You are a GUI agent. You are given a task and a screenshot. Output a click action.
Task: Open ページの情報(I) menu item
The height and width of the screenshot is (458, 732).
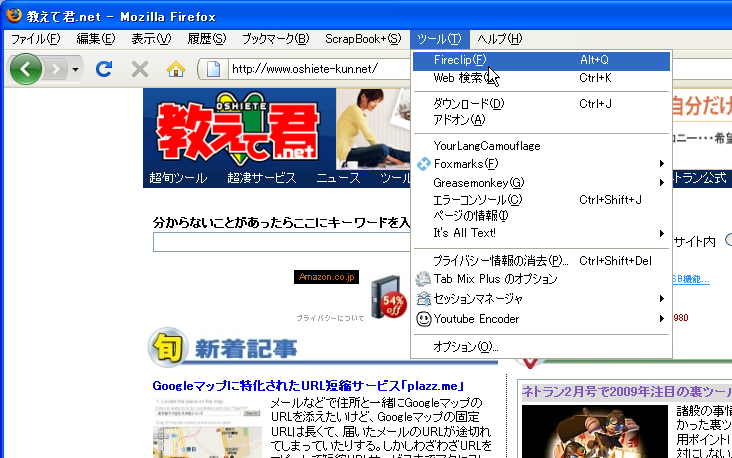coord(542,216)
